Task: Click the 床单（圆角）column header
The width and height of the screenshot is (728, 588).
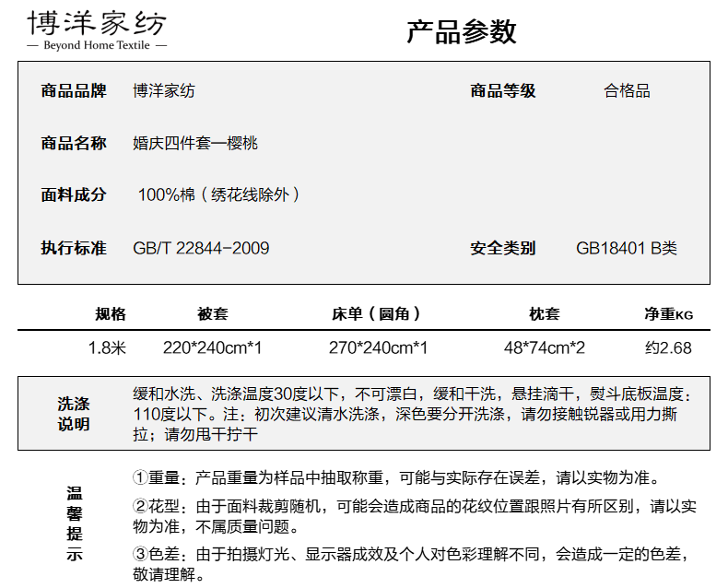Action: tap(376, 314)
